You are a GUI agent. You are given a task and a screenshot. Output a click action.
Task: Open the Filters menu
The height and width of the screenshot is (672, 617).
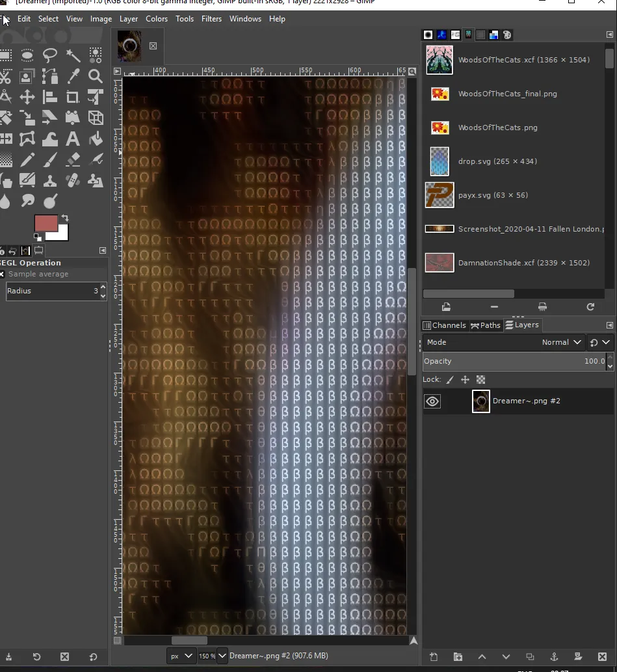pyautogui.click(x=212, y=19)
